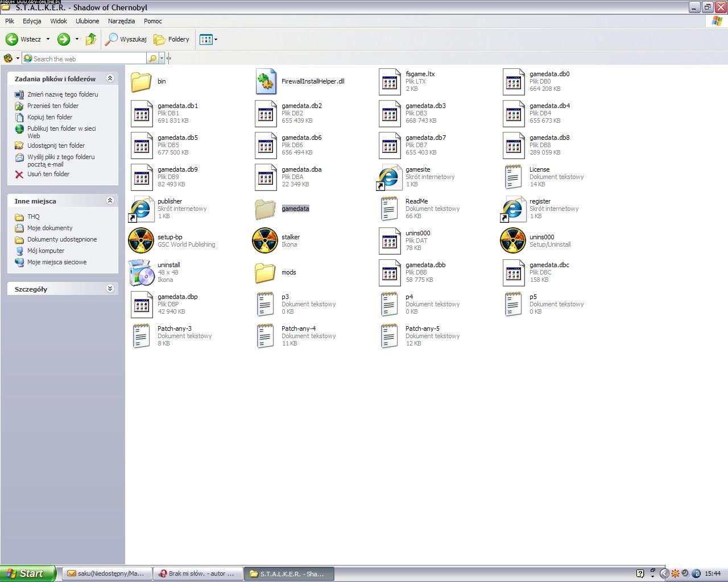
Task: Open the Plik menu
Action: point(10,21)
